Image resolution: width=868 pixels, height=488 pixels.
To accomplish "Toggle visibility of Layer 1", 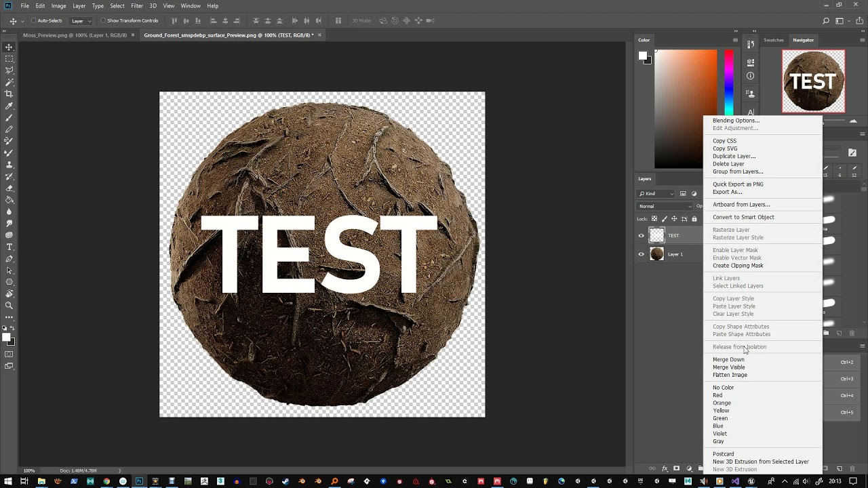I will (x=641, y=254).
